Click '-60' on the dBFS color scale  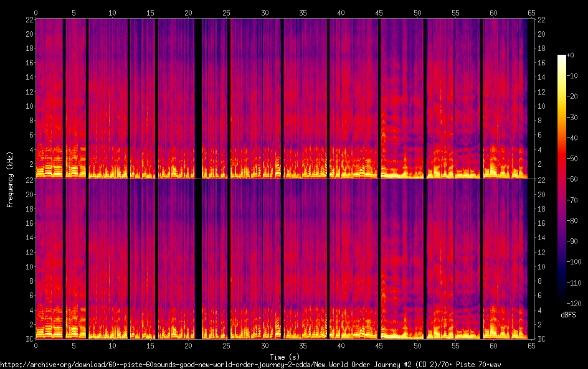point(572,179)
